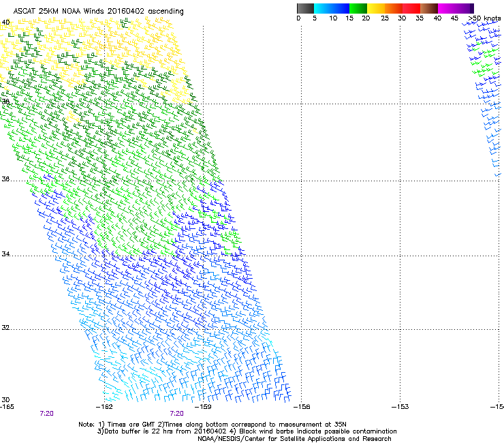Click the yellow 20-25 knots legend segment
Viewport: 504px width, 443px height.
coord(376,8)
